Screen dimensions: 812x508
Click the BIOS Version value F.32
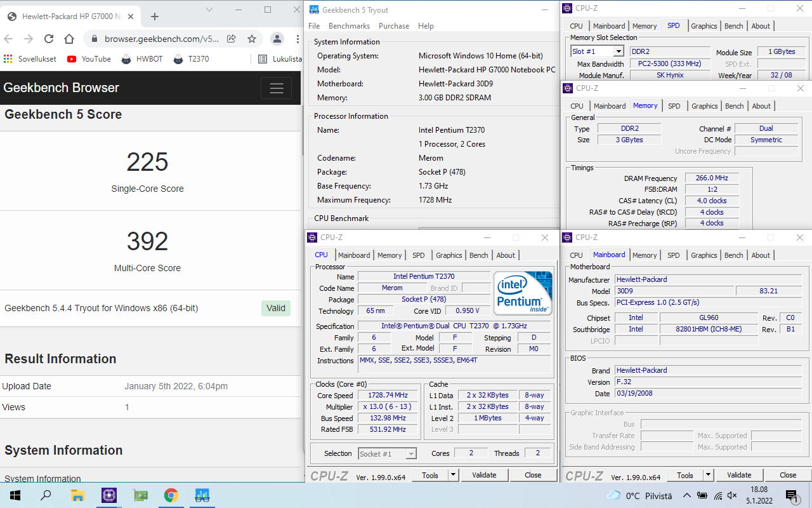point(709,382)
